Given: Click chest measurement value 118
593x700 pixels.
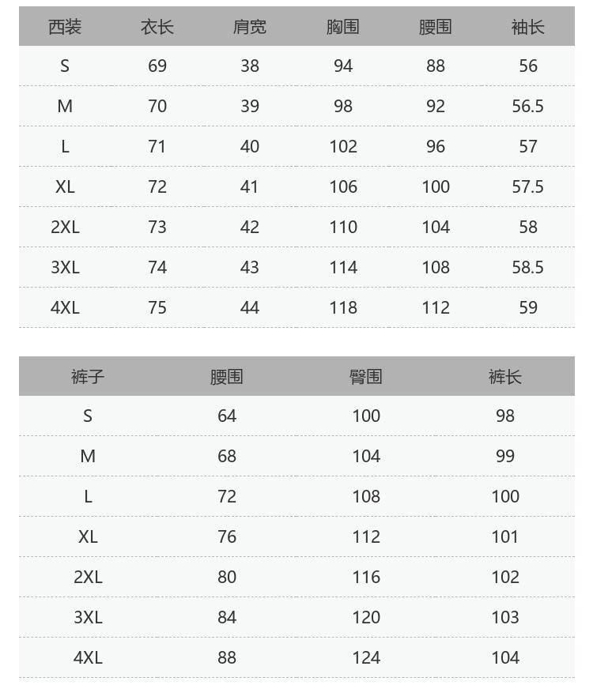Looking at the screenshot, I should 343,308.
